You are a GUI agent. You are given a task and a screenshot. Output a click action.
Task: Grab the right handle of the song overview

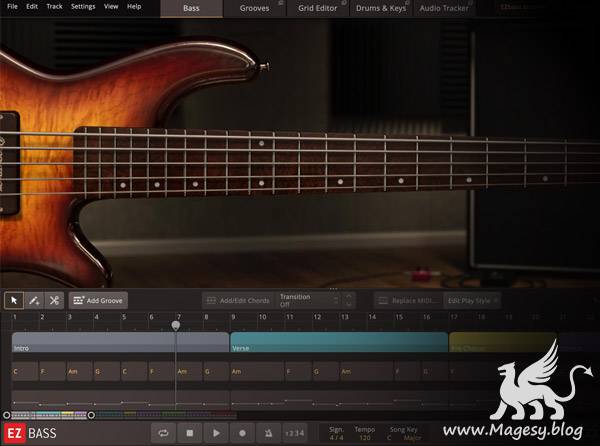click(x=91, y=415)
